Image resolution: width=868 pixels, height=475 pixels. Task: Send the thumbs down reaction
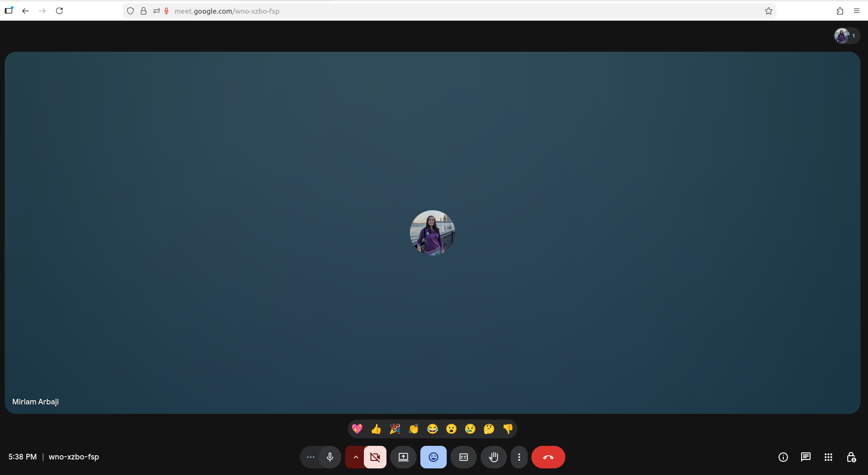coord(508,429)
